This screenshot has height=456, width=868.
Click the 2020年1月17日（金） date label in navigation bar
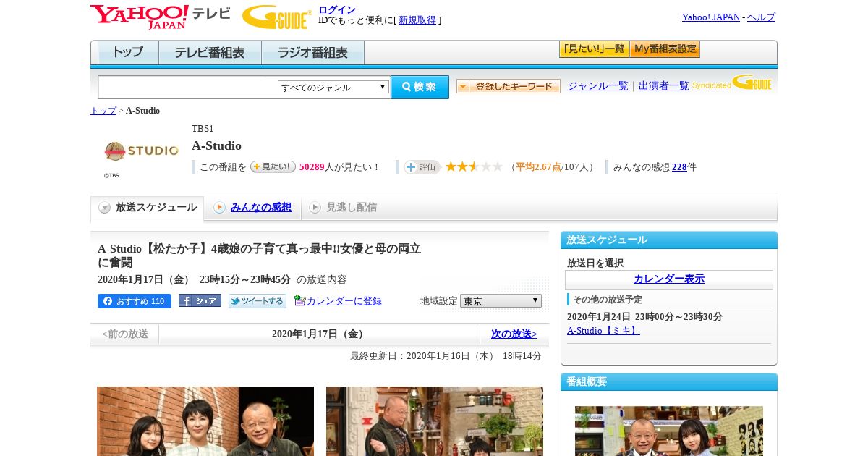click(x=320, y=334)
